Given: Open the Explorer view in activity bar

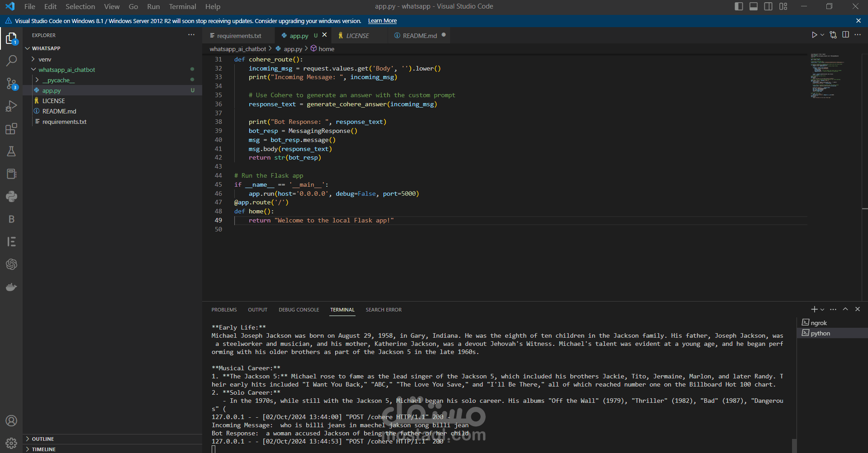Looking at the screenshot, I should [x=11, y=38].
